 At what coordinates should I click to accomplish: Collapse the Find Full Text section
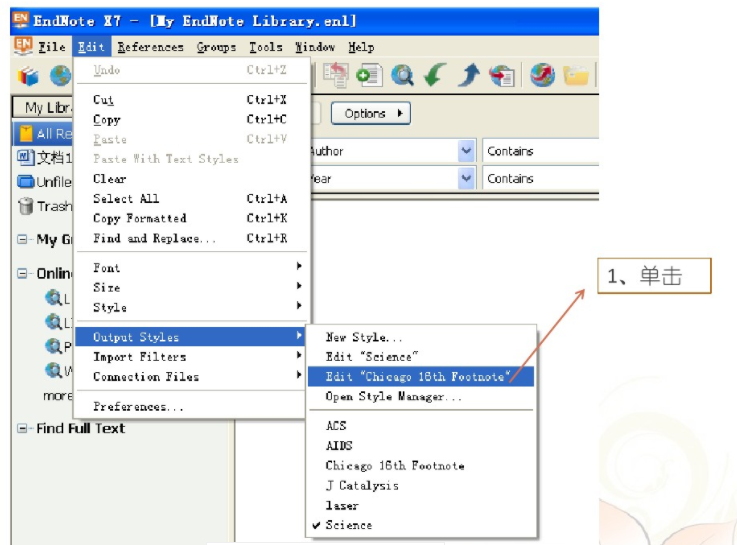[22, 428]
